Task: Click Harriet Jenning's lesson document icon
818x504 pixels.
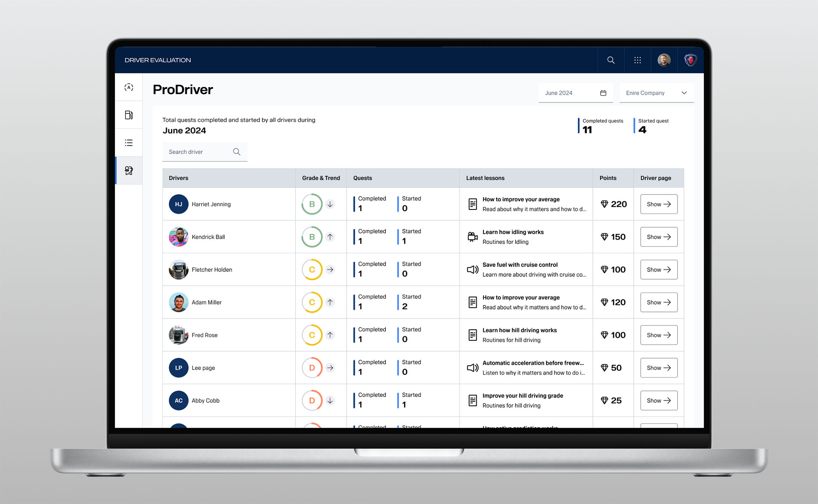Action: click(x=473, y=204)
